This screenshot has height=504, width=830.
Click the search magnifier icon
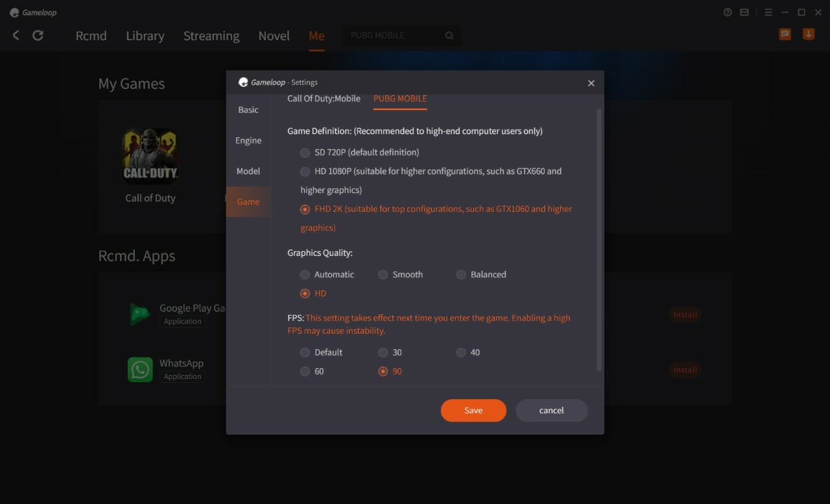(449, 36)
